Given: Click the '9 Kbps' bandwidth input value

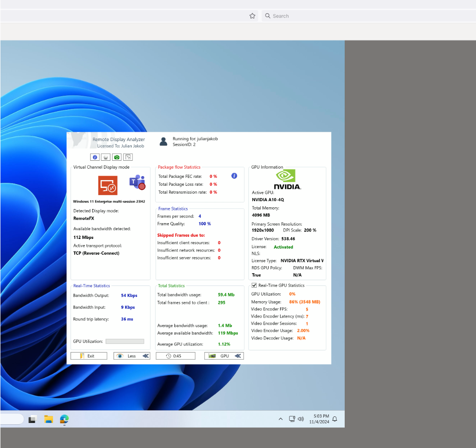Looking at the screenshot, I should pyautogui.click(x=128, y=307).
